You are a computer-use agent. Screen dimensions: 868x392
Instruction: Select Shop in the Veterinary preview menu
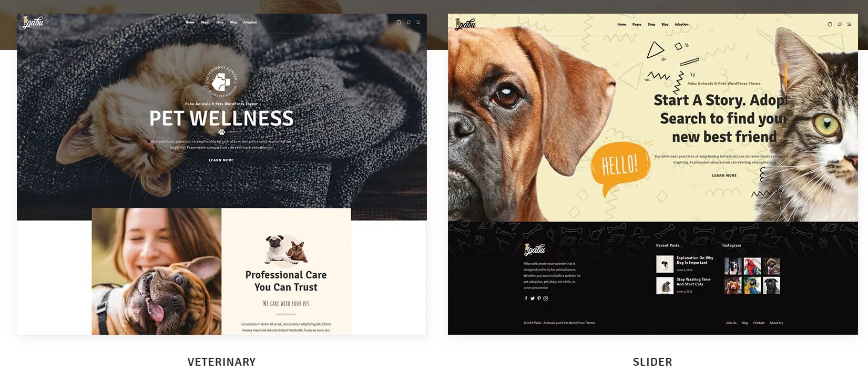click(x=220, y=22)
